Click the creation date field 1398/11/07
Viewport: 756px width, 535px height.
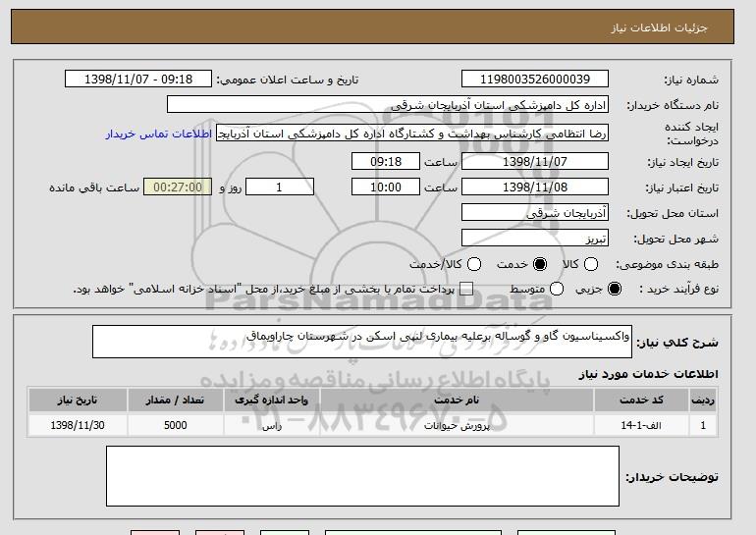point(535,161)
